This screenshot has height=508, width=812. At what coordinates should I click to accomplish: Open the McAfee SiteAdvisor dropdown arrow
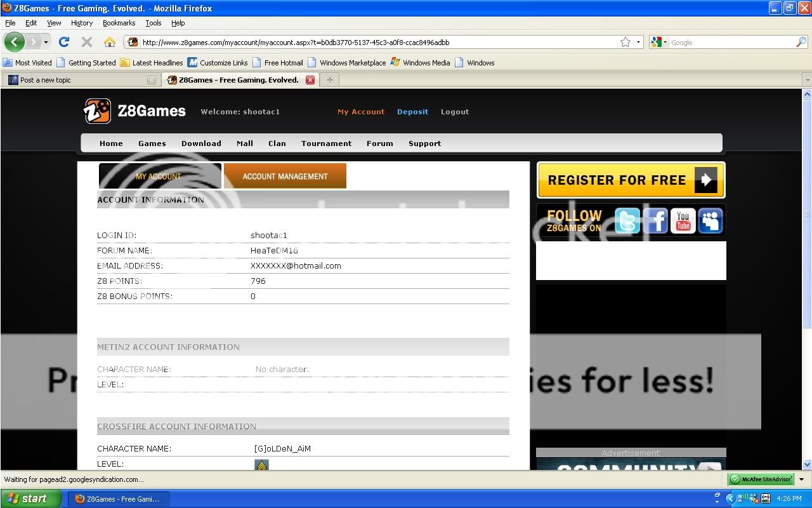[801, 479]
